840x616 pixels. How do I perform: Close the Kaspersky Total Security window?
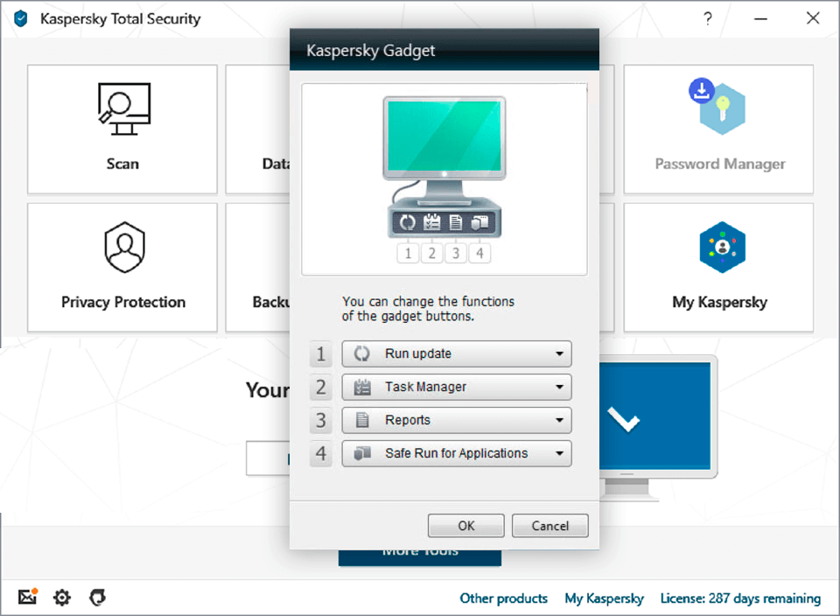(x=813, y=18)
